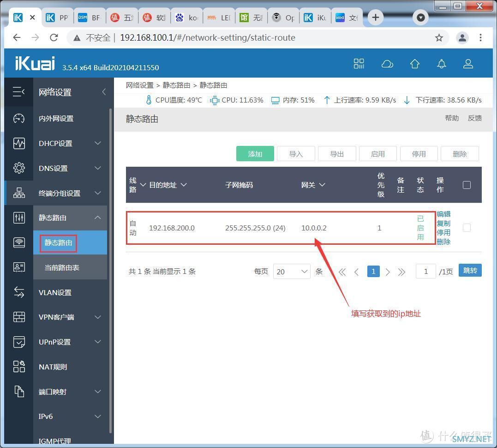Expand the UPnP设置 submenu

point(98,341)
